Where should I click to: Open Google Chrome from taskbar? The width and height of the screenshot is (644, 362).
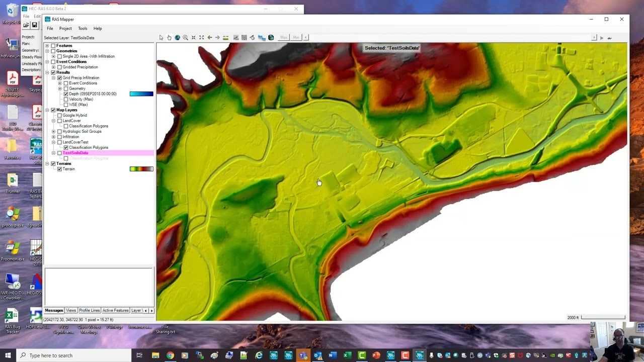point(170,355)
